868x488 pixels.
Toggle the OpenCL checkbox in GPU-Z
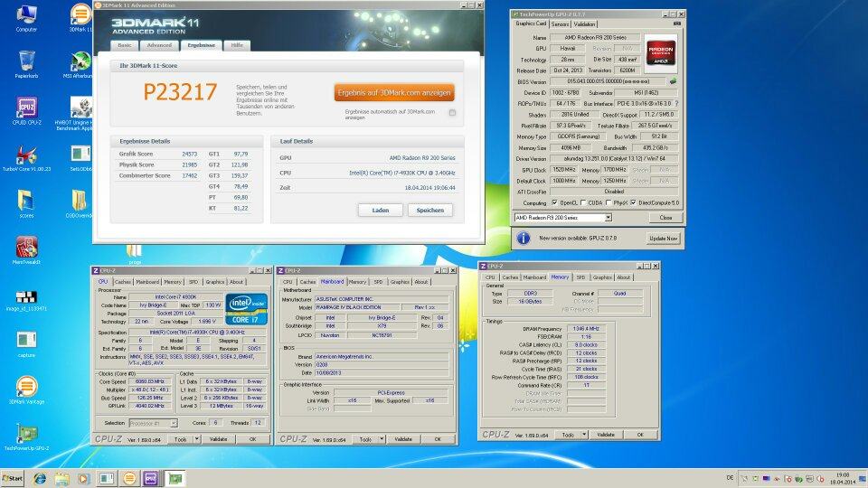tap(554, 203)
